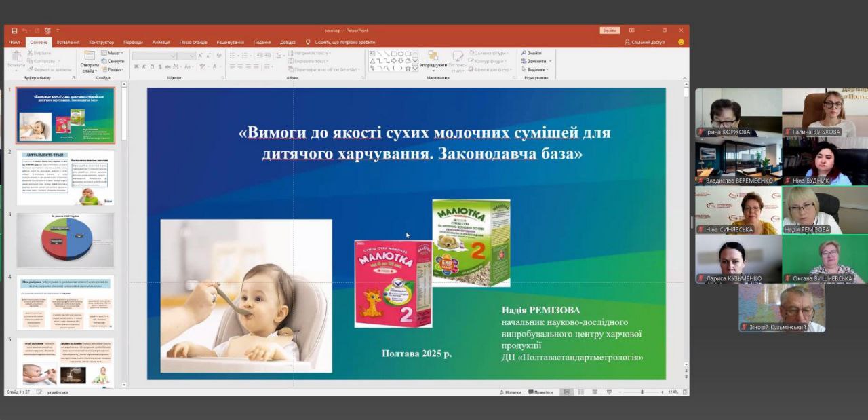Switch to Reading view

tap(595, 392)
